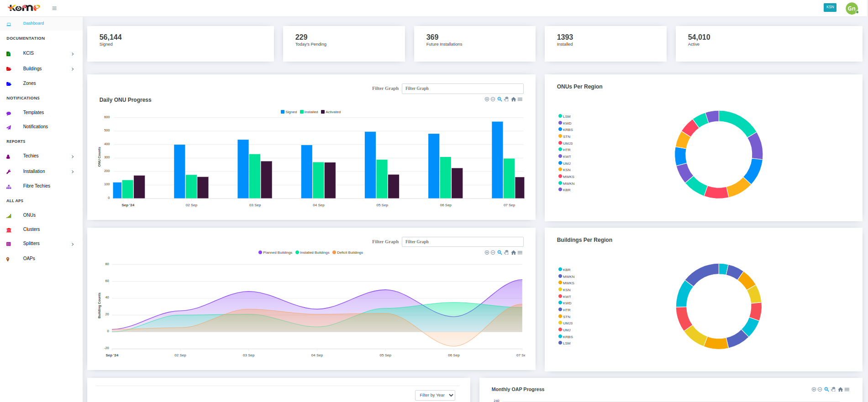Screen dimensions: 868x402
Task: Toggle the Installed Buildings series
Action: (312, 252)
